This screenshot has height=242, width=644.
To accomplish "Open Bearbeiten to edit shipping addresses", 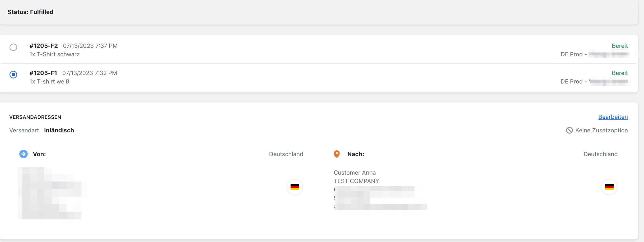I will [613, 117].
